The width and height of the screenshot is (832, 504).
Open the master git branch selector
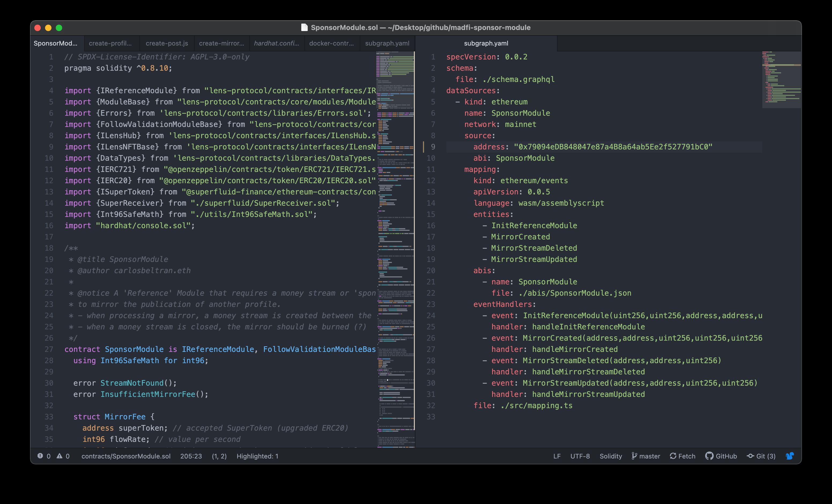(646, 456)
